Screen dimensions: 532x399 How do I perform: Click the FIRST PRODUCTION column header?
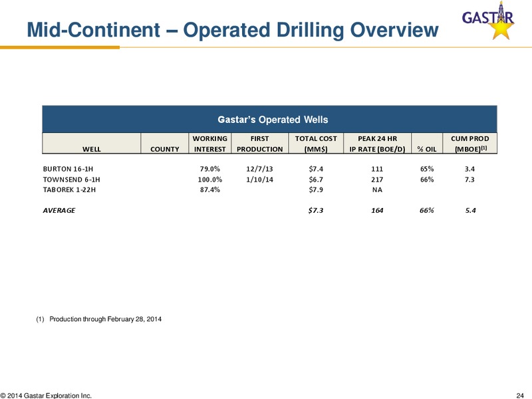coord(259,144)
